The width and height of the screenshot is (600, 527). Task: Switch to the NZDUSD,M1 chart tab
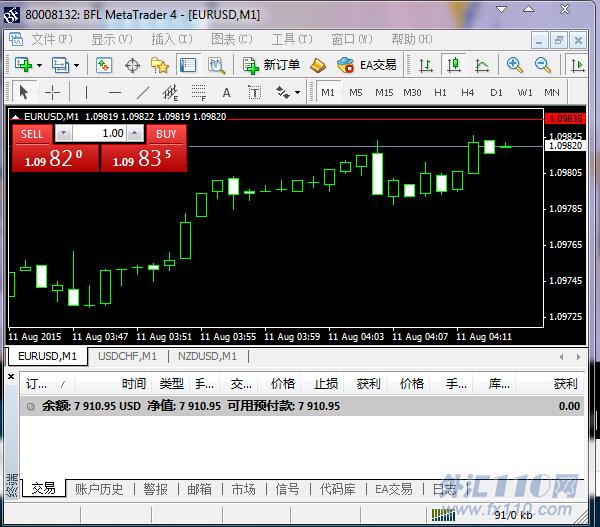pyautogui.click(x=207, y=356)
